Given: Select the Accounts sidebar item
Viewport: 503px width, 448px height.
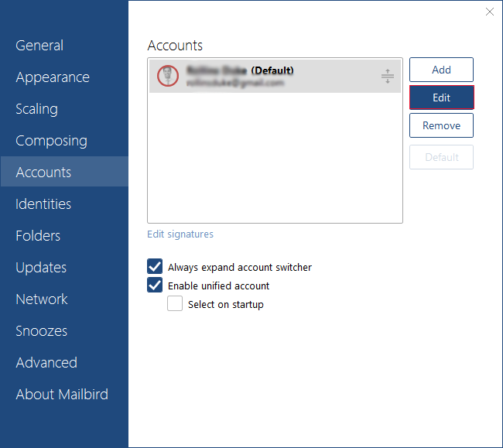Looking at the screenshot, I should [64, 172].
